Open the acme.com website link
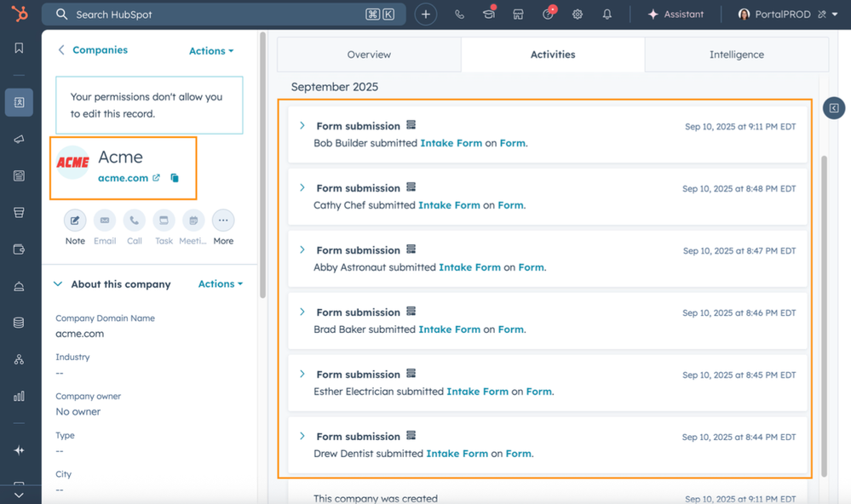Viewport: 851px width, 504px height. click(x=122, y=178)
